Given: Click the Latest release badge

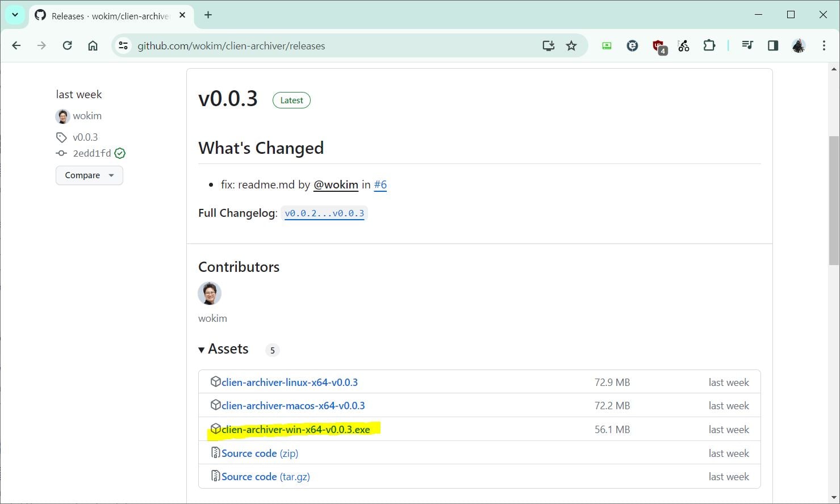Looking at the screenshot, I should pyautogui.click(x=291, y=100).
